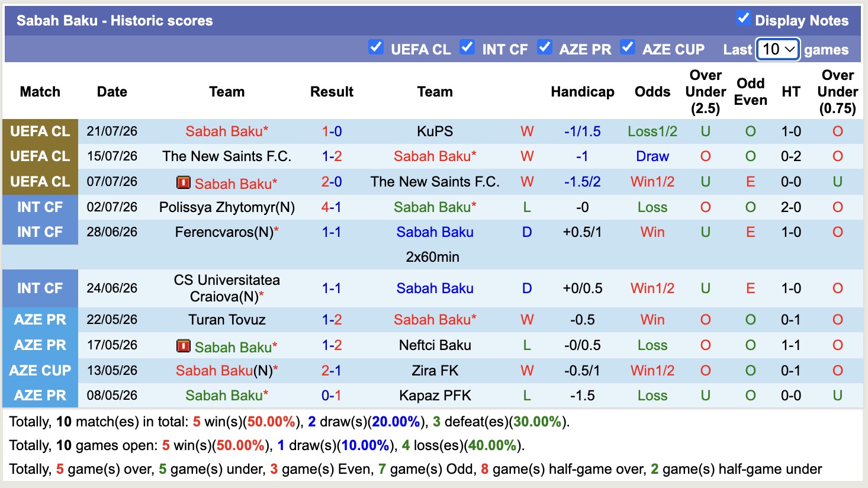Click the 4-1 result versus Polissya
Image resolution: width=868 pixels, height=488 pixels.
pyautogui.click(x=332, y=207)
